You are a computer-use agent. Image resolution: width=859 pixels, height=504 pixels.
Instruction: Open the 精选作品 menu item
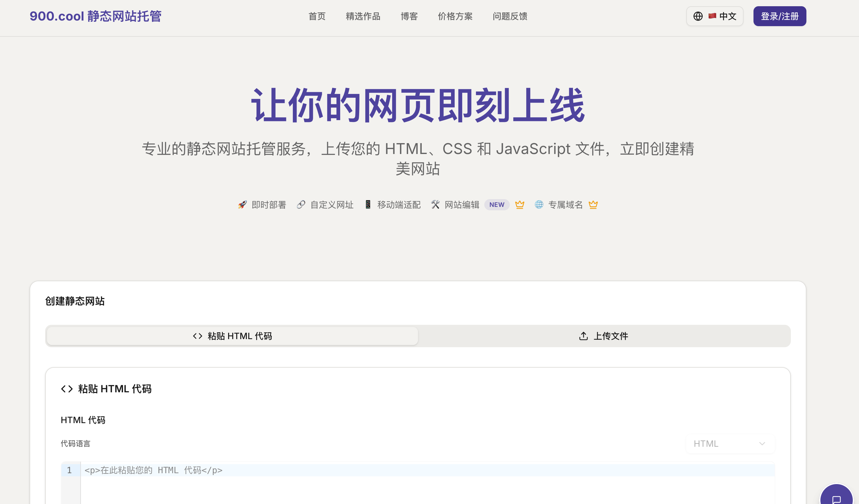[x=363, y=16]
